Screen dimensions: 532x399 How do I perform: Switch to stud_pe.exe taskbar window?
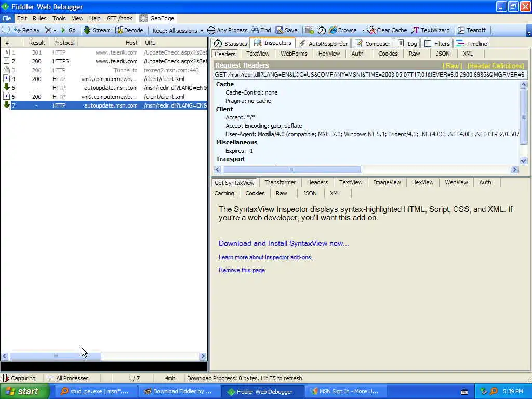point(96,391)
